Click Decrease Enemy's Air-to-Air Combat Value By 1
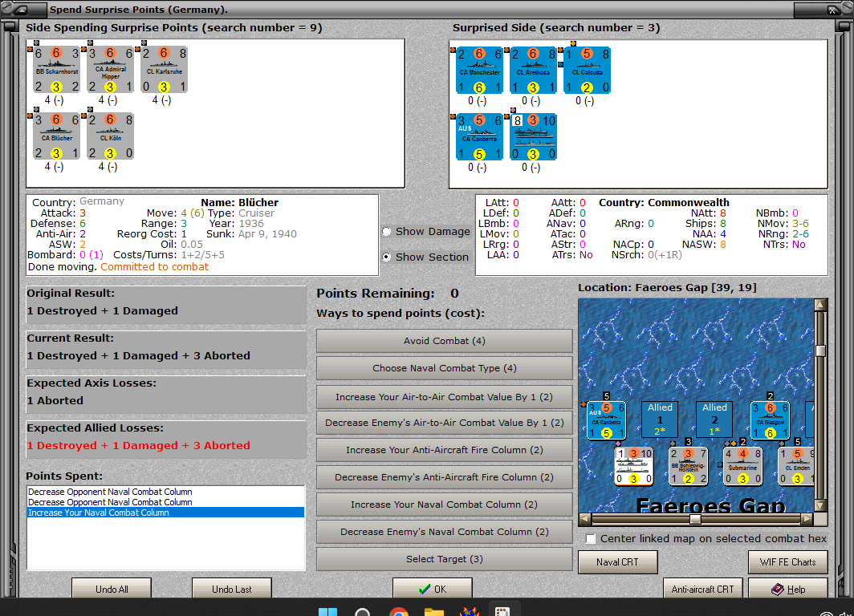This screenshot has width=854, height=616. pyautogui.click(x=445, y=423)
